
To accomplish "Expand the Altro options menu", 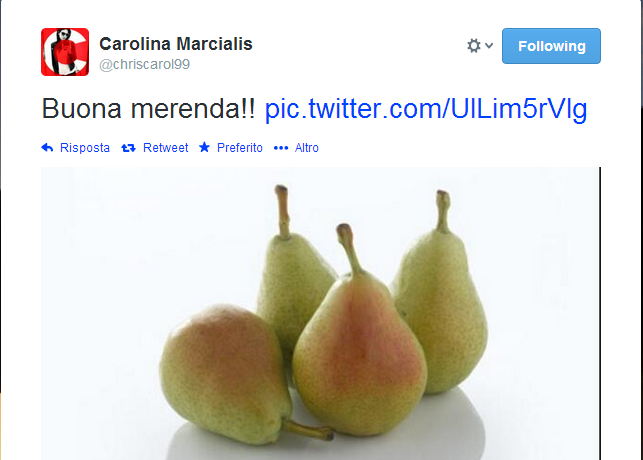I will (x=307, y=148).
